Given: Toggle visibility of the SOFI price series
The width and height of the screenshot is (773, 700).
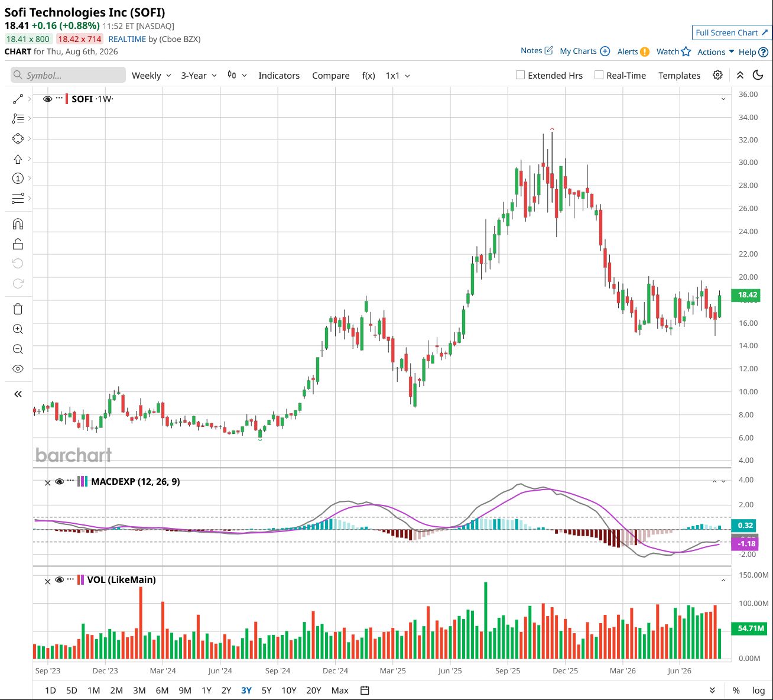Looking at the screenshot, I should 48,99.
